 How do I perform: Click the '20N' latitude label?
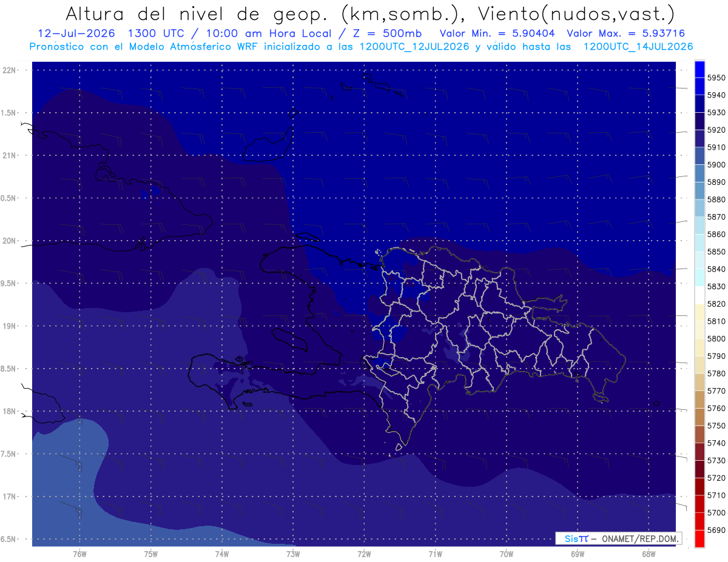click(x=10, y=241)
